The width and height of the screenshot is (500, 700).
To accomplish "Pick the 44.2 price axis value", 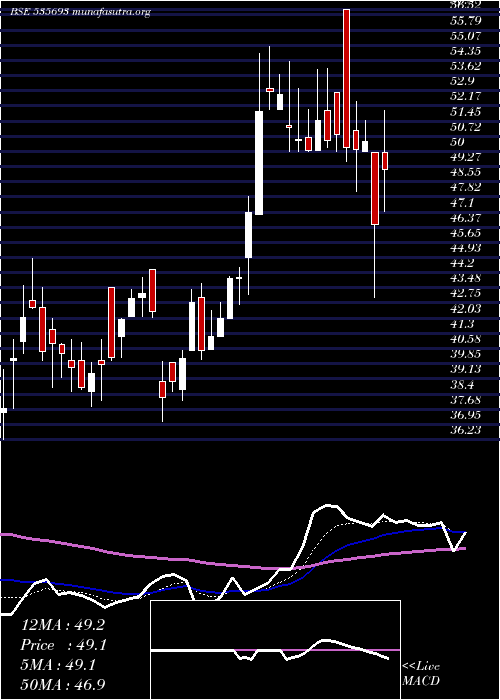I will click(462, 263).
